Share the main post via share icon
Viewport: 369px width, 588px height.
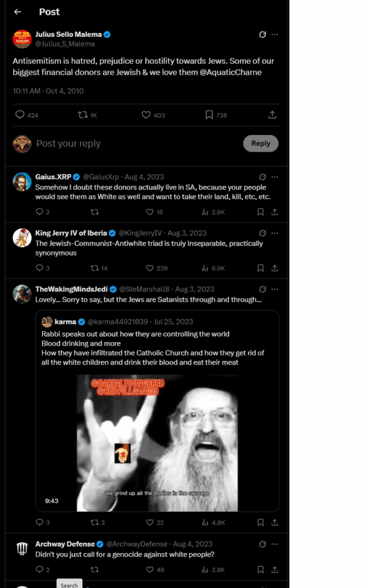pos(273,115)
